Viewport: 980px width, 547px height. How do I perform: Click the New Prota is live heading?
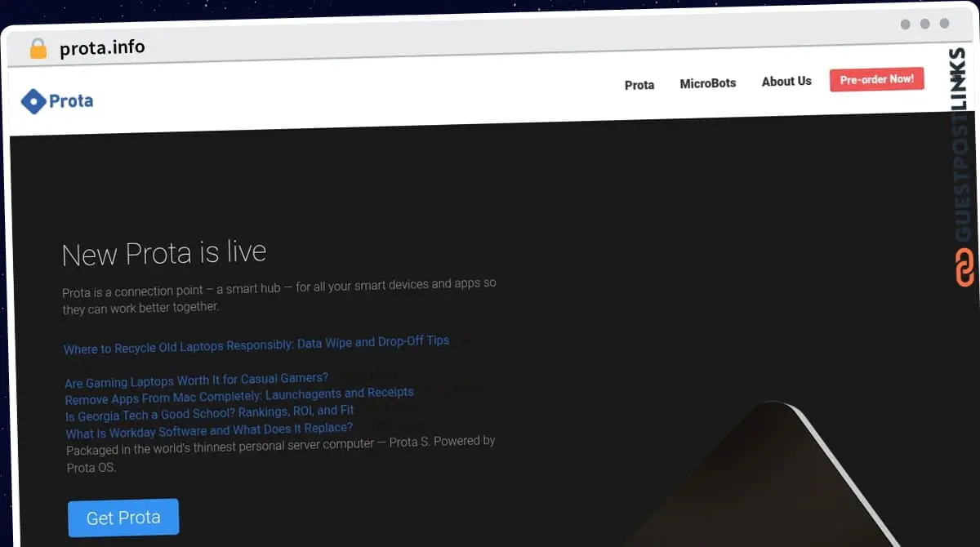click(164, 254)
